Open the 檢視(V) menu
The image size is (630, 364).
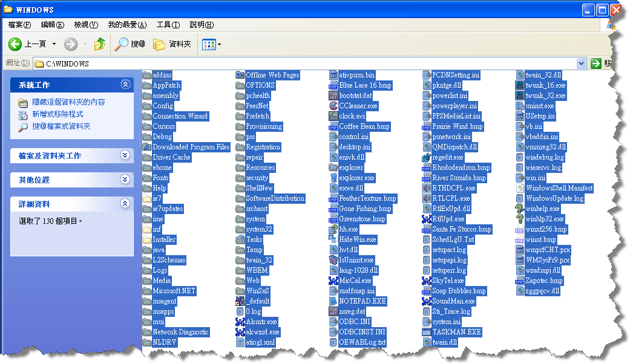tap(86, 25)
